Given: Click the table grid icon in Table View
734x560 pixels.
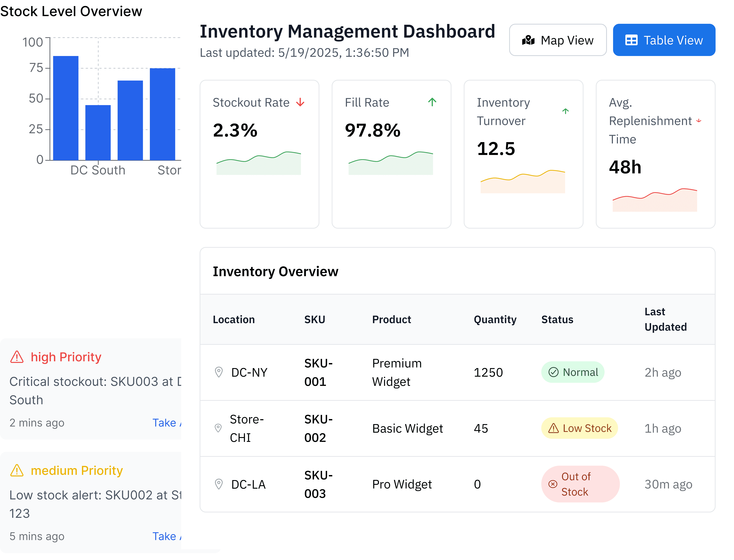Looking at the screenshot, I should coord(631,40).
